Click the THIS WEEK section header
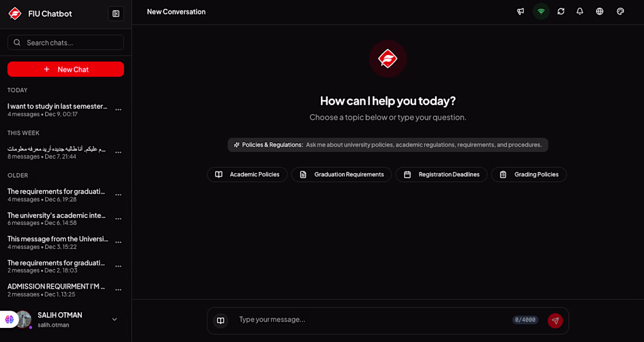Screen dimensions: 644x342 [23, 133]
